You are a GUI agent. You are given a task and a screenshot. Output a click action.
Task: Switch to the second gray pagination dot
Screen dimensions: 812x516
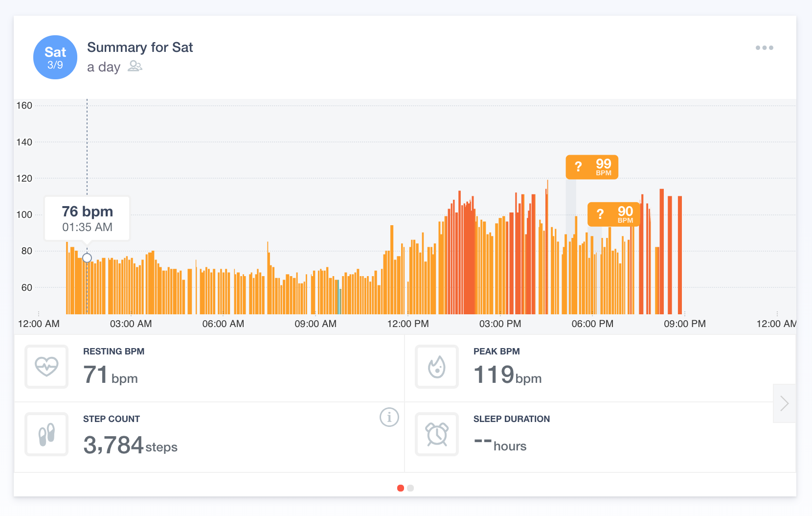tap(410, 488)
